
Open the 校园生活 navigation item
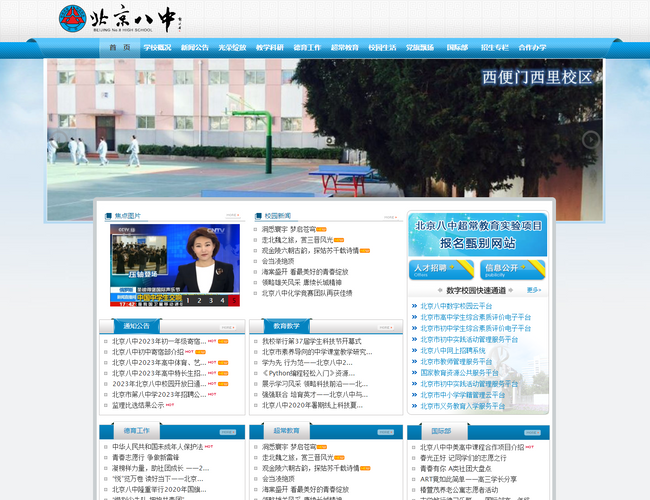click(x=382, y=48)
